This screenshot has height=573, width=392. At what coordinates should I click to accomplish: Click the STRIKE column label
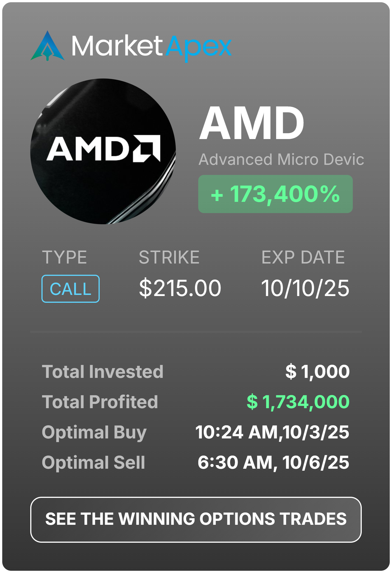pos(169,257)
